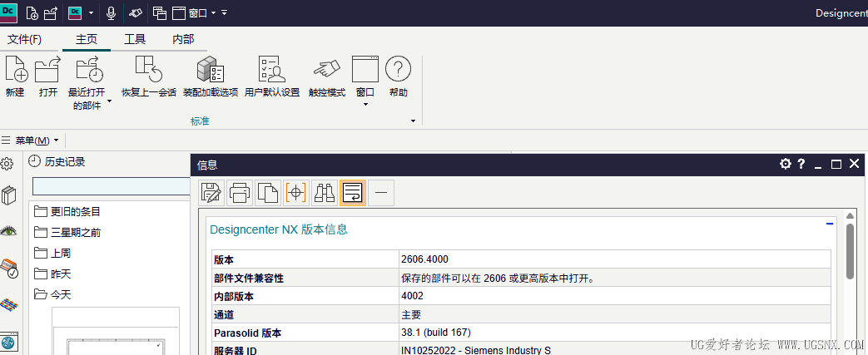Click the 通道 value 主要
Screen dimensions: 868x355
[411, 314]
